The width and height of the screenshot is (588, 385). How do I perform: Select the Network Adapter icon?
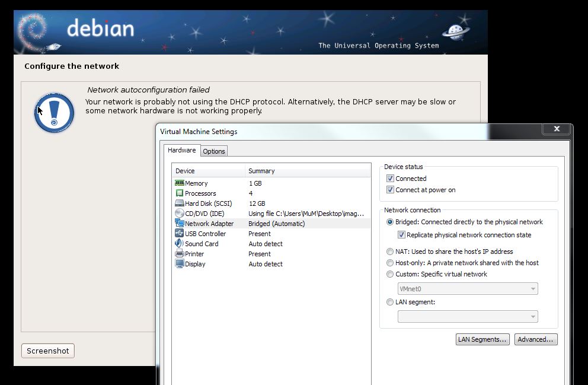[179, 223]
